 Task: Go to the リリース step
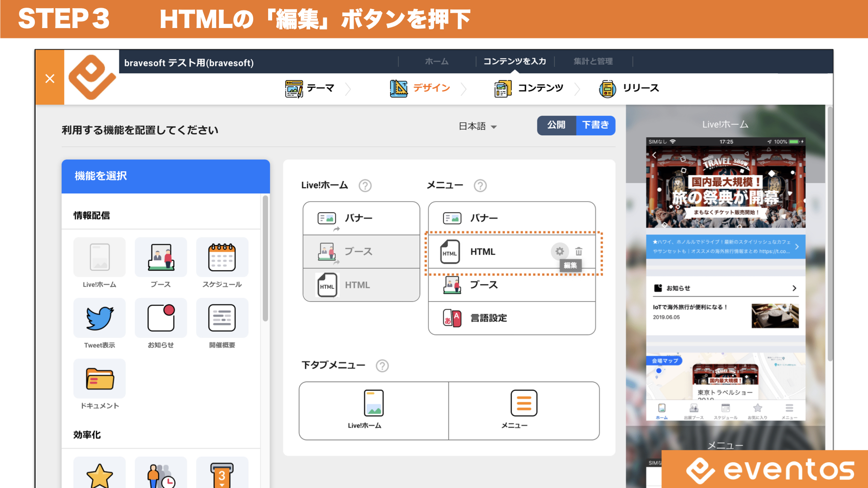(629, 89)
